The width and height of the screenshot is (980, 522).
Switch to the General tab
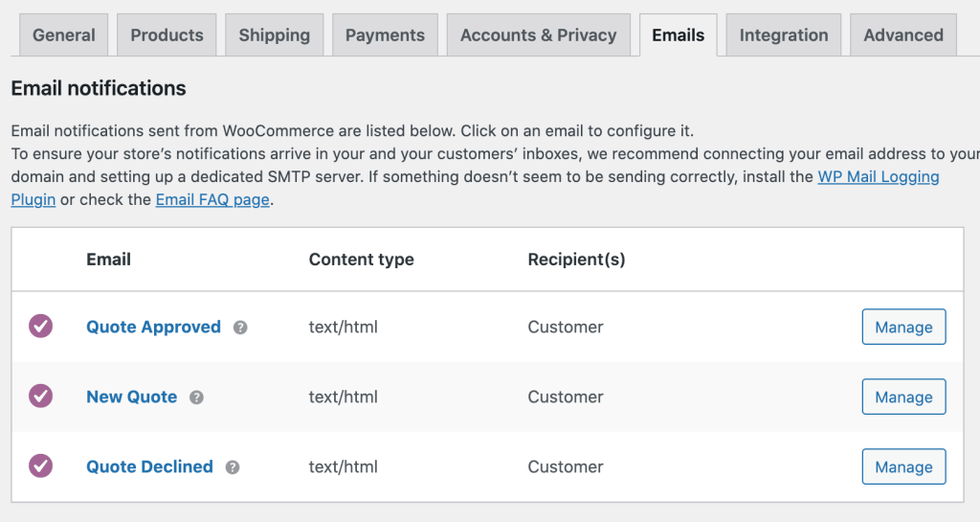(x=64, y=35)
